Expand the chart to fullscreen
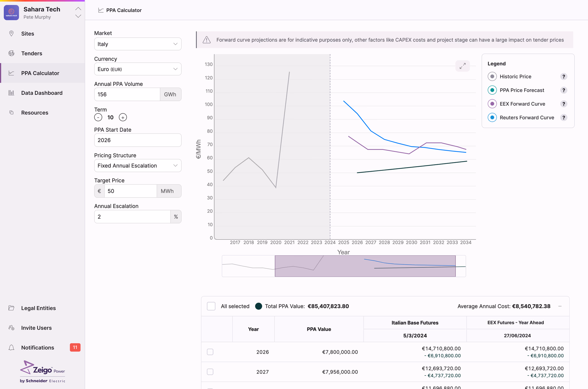 click(463, 66)
